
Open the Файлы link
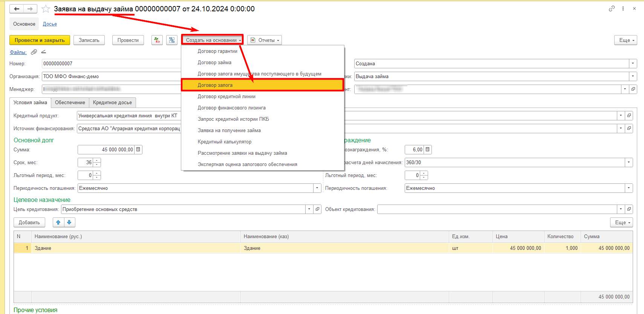point(18,52)
